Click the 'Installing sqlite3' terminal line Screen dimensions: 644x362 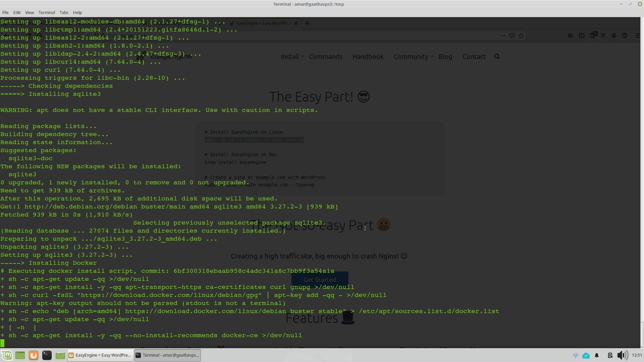[50, 94]
